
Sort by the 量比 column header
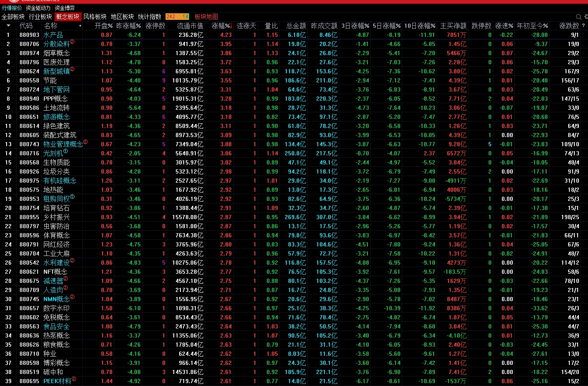pyautogui.click(x=271, y=26)
